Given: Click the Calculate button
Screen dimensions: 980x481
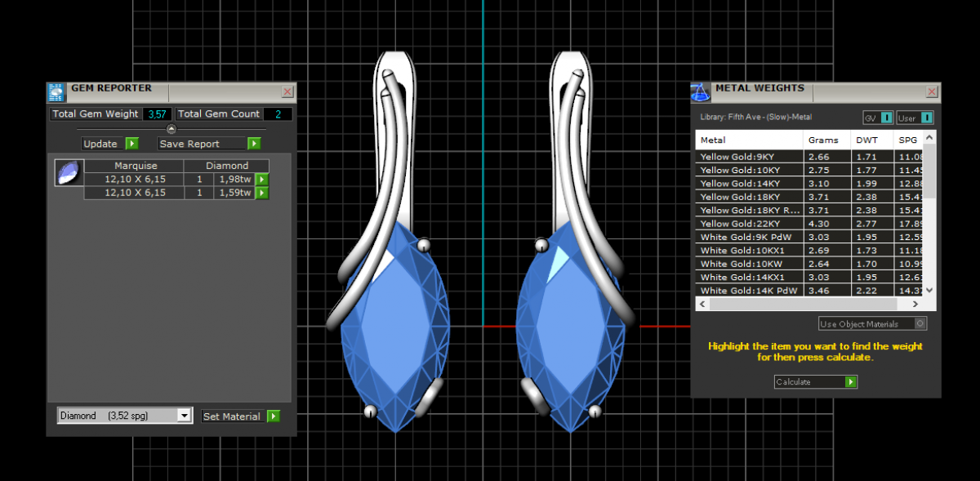Looking at the screenshot, I should (x=816, y=381).
